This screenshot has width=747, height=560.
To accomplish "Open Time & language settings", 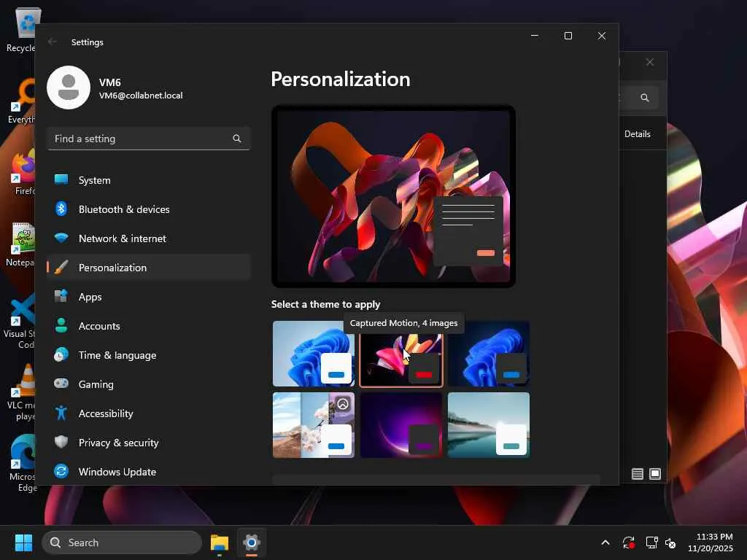I will click(x=149, y=355).
